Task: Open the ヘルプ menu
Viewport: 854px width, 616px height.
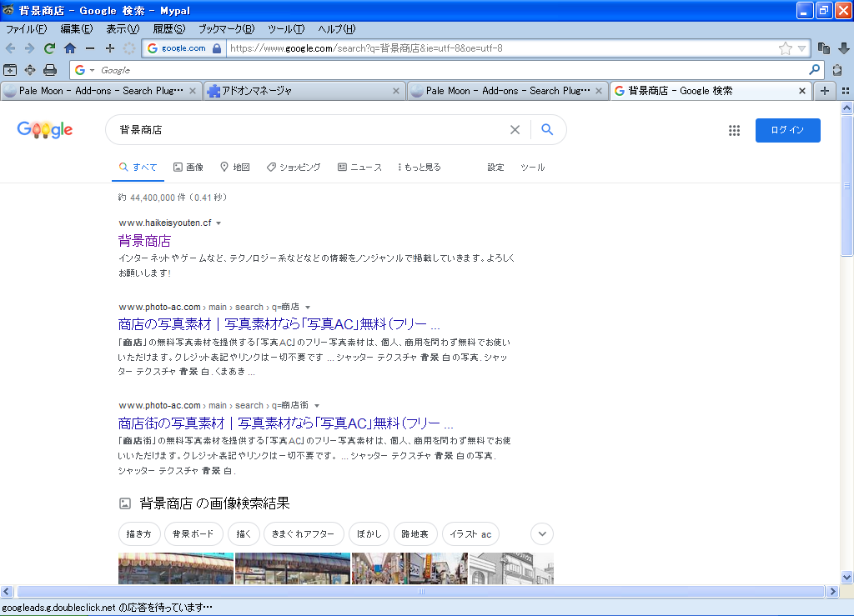Action: [x=337, y=29]
